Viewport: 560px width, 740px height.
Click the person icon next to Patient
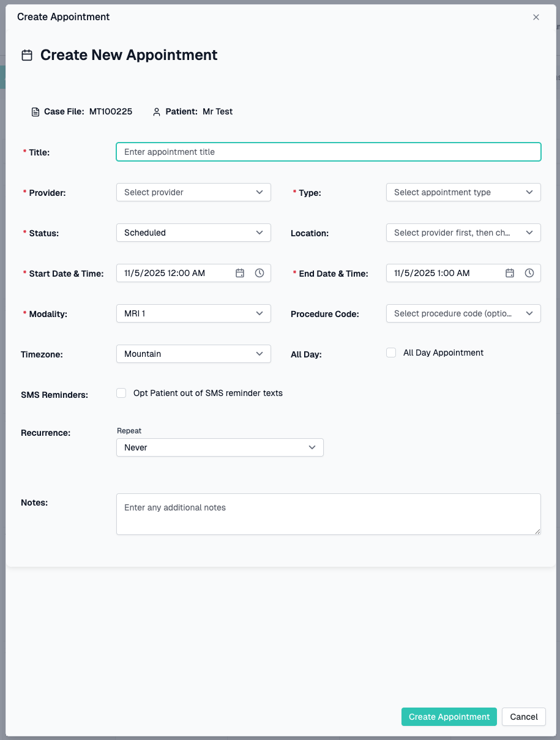coord(156,111)
